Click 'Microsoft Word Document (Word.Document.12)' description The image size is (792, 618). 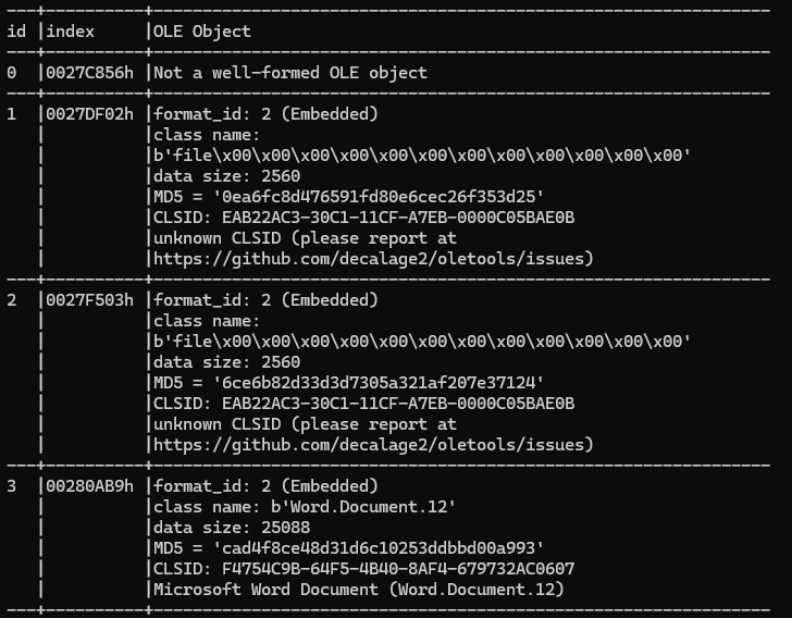coord(359,589)
